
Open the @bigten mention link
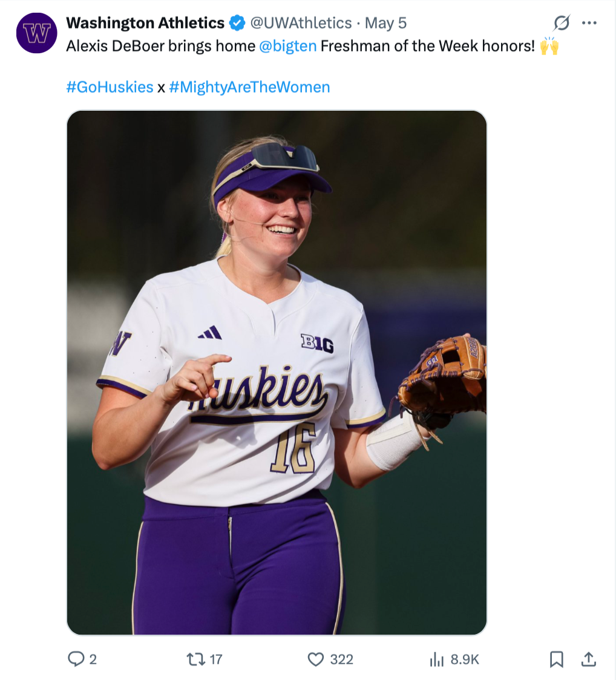point(287,47)
